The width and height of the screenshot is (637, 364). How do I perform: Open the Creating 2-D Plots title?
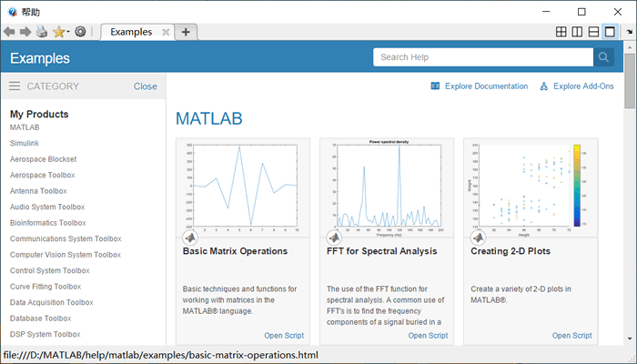pos(511,251)
